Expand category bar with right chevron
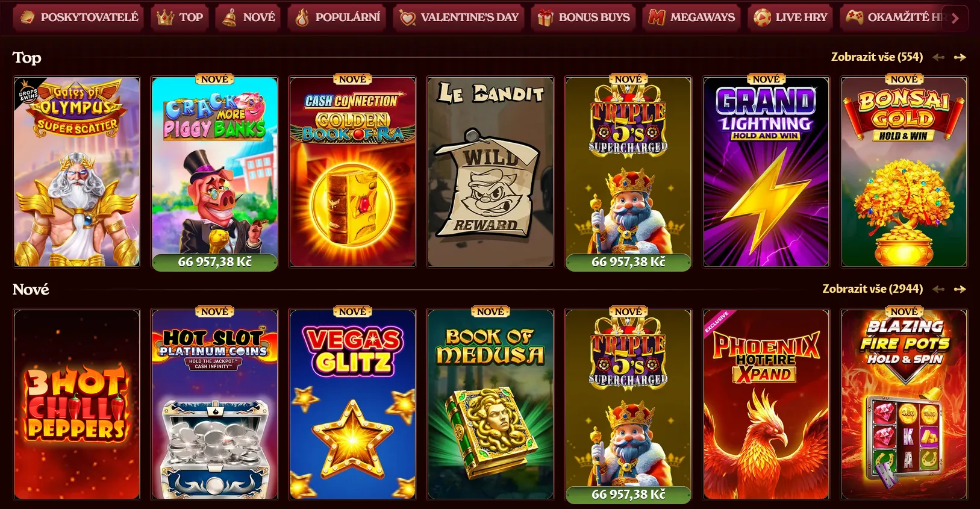The height and width of the screenshot is (509, 980). click(955, 18)
